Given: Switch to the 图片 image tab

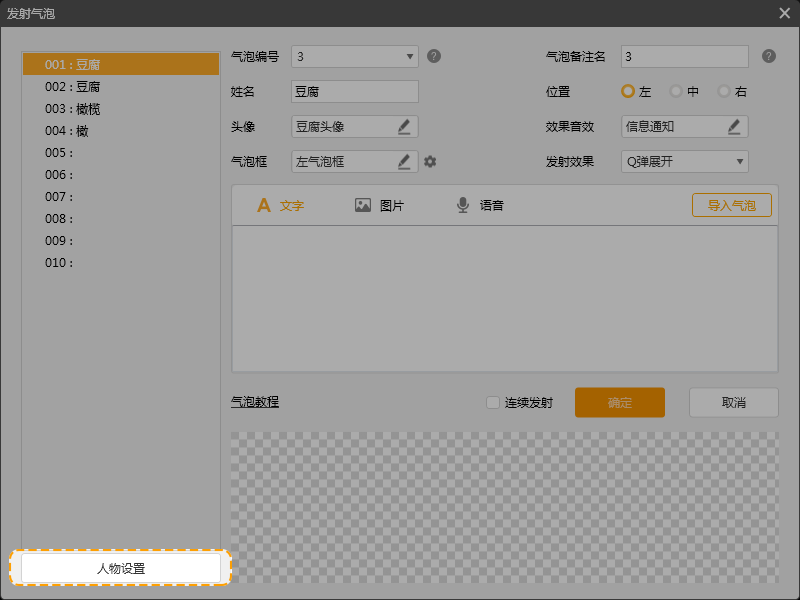Looking at the screenshot, I should [x=379, y=205].
